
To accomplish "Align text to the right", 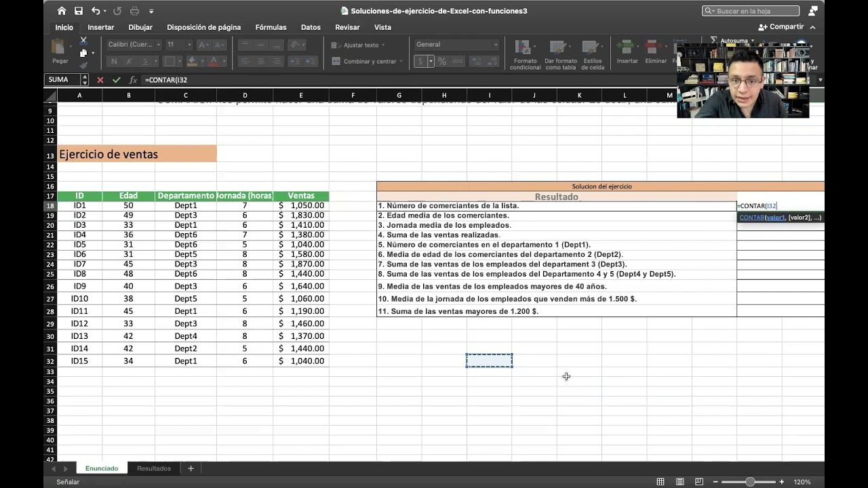I will [x=276, y=62].
